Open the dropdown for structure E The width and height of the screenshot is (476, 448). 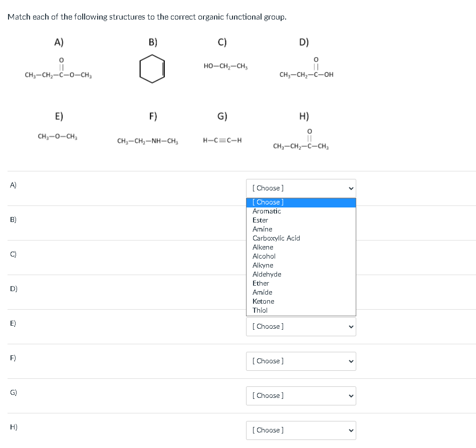pos(301,327)
